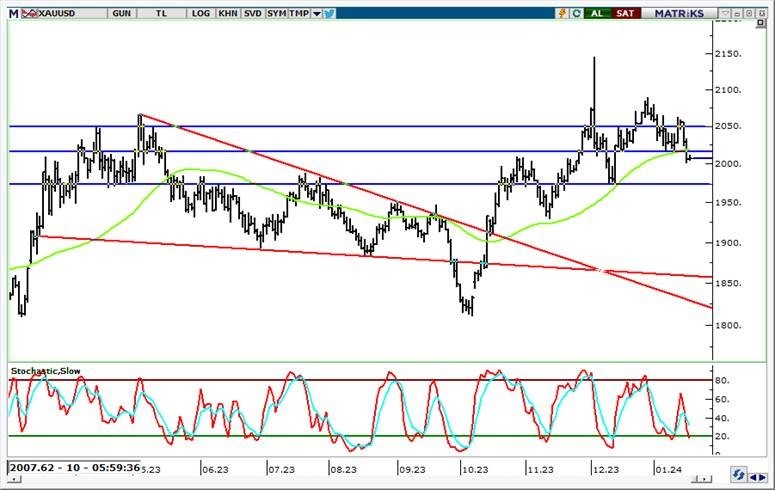Click the lightning bolt icon
Viewport: 775px width, 490px height.
pyautogui.click(x=561, y=13)
